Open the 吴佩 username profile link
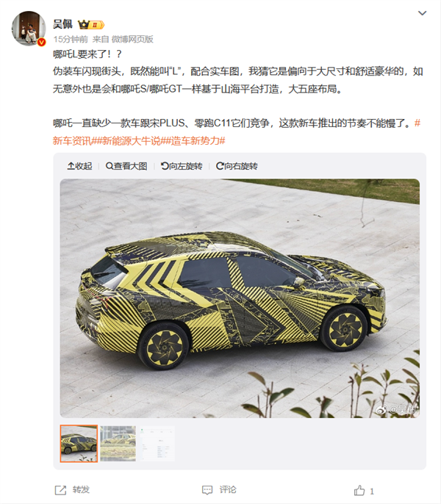Viewport: 441px width, 504px height. coord(62,24)
